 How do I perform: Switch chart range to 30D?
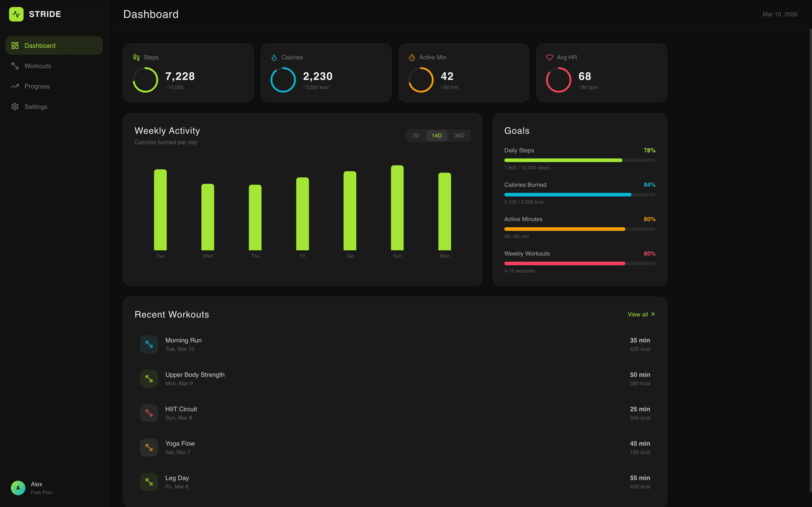click(459, 136)
